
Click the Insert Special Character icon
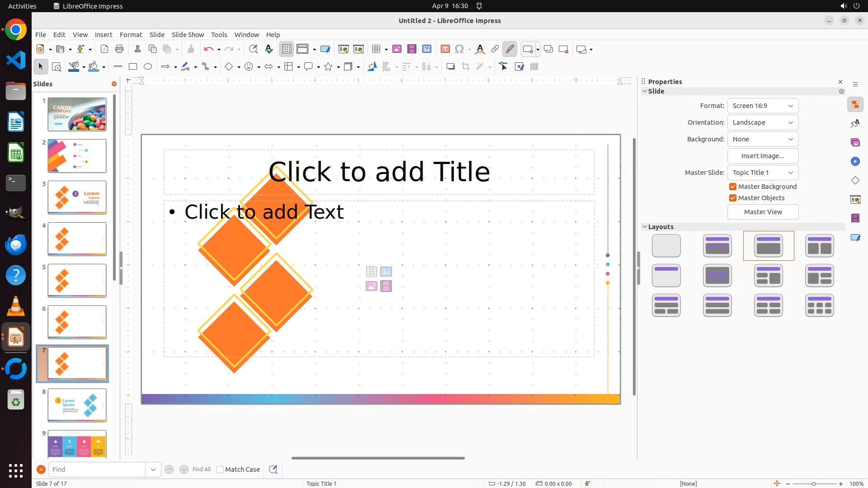[x=459, y=49]
